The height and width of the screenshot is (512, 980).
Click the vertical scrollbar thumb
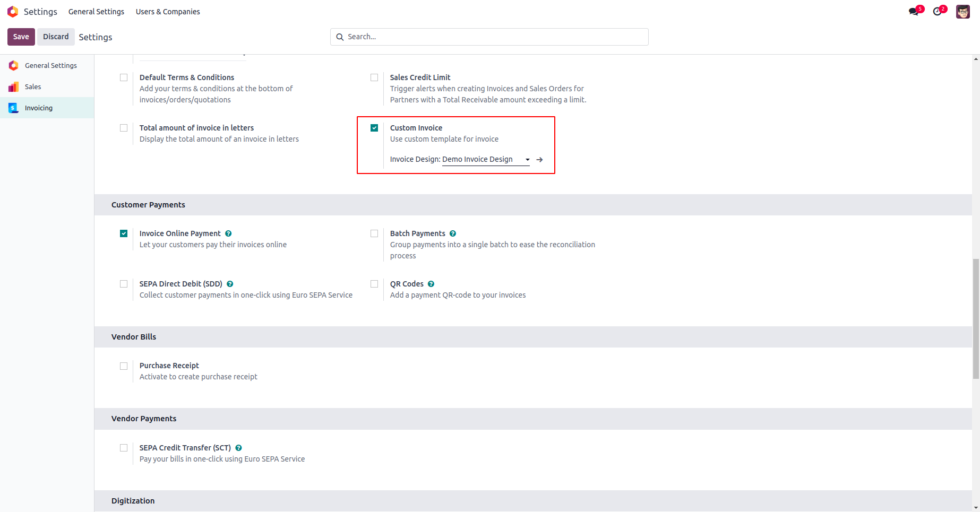tap(976, 318)
